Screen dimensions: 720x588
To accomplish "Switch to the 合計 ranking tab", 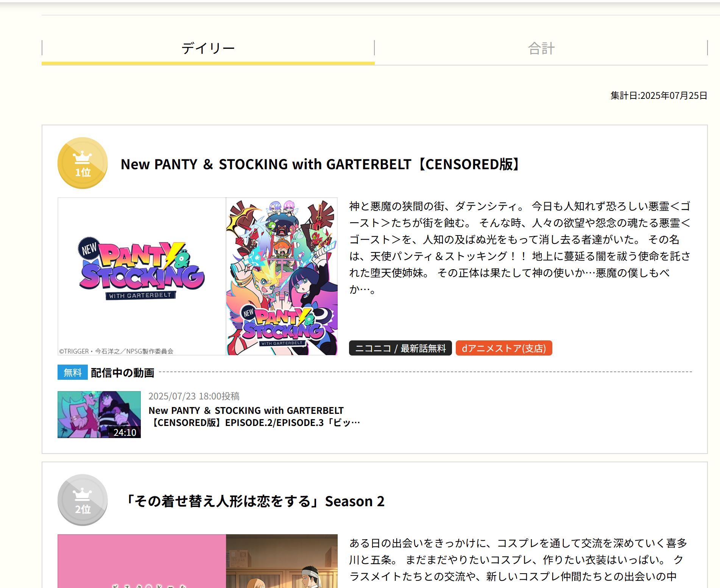I will (x=541, y=48).
